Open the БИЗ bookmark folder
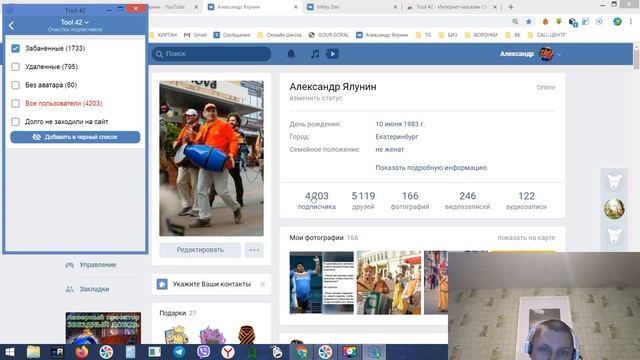This screenshot has height=360, width=640. coord(448,35)
